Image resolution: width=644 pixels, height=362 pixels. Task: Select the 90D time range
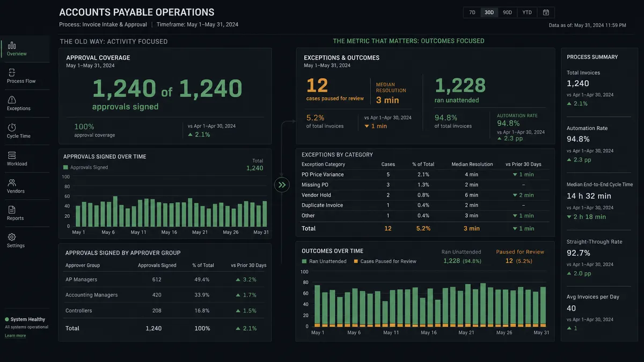(507, 12)
